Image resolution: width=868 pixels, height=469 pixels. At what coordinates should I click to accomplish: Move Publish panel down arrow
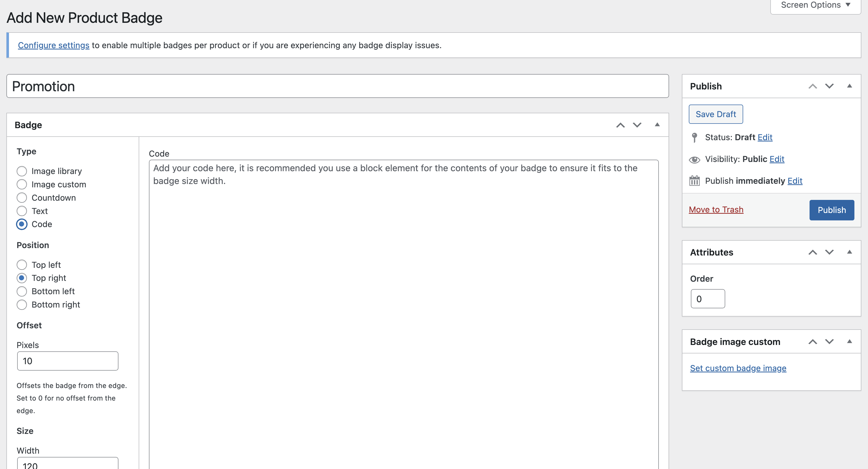(x=829, y=86)
